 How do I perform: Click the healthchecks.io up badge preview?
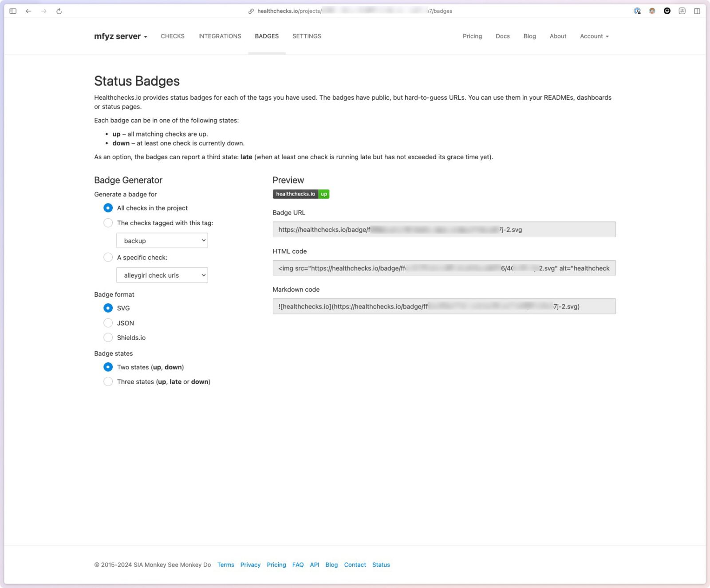(x=301, y=194)
